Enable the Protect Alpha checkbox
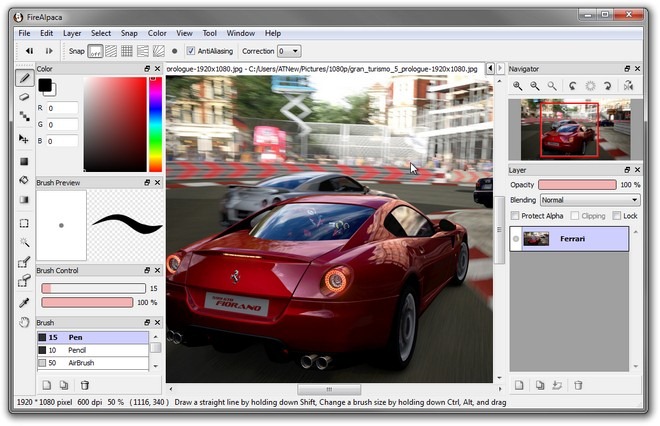660x426 pixels. pyautogui.click(x=515, y=215)
